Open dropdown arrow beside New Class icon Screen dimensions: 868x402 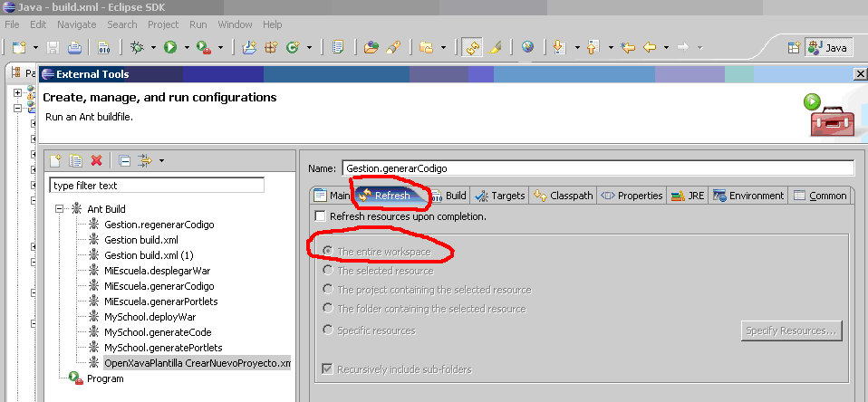(x=309, y=48)
